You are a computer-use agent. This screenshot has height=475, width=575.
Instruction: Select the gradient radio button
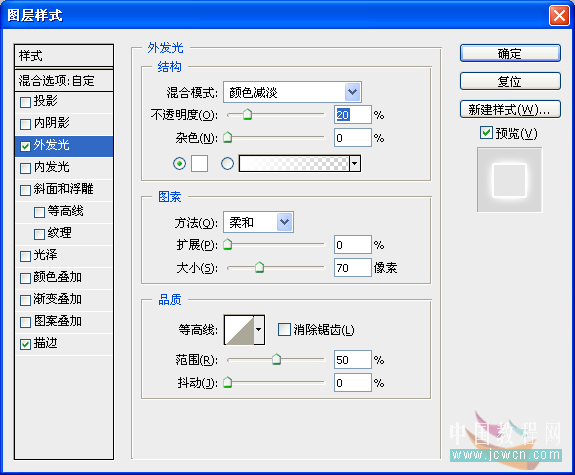227,163
